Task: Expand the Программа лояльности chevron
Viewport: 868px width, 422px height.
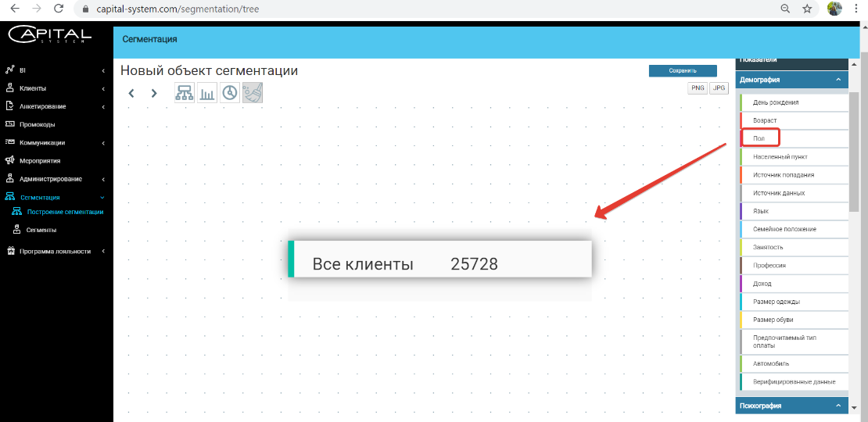Action: point(103,251)
